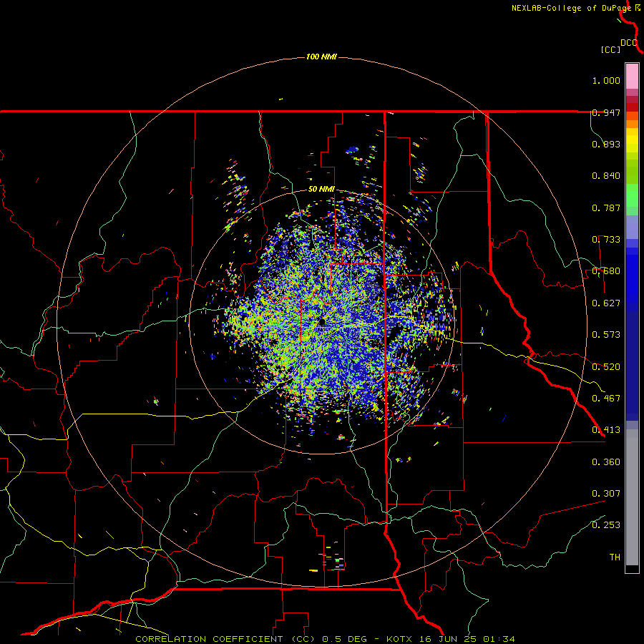Click the 0.253 color scale value

pyautogui.click(x=606, y=525)
